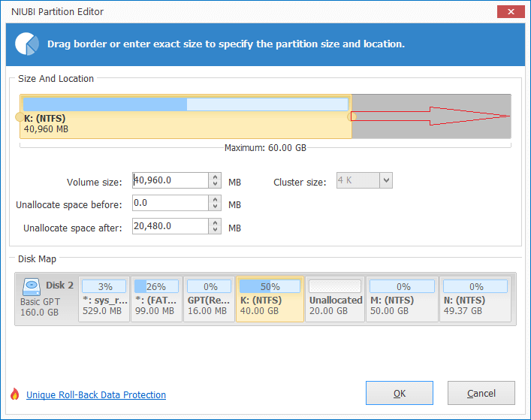Select K: (NTFS) partition in Disk Map
Screen dimensions: 531x420
(x=270, y=299)
